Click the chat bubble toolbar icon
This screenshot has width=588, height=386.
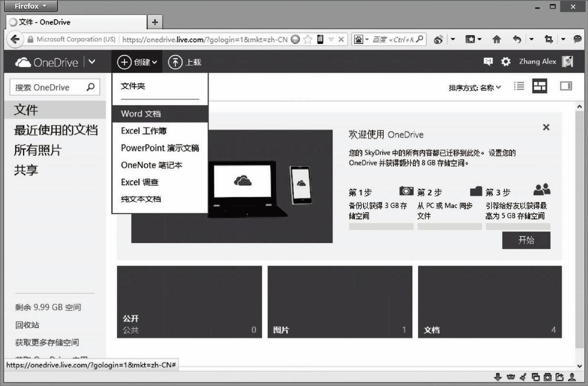pos(577,40)
